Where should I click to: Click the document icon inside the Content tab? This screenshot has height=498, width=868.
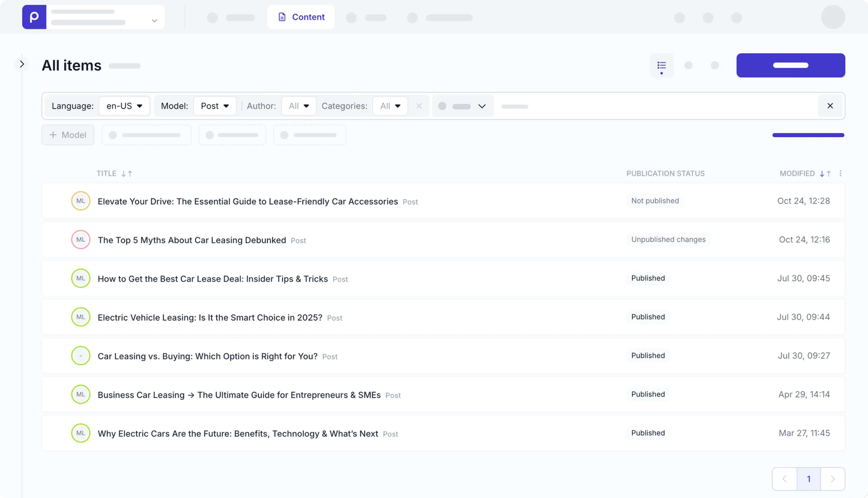tap(282, 17)
